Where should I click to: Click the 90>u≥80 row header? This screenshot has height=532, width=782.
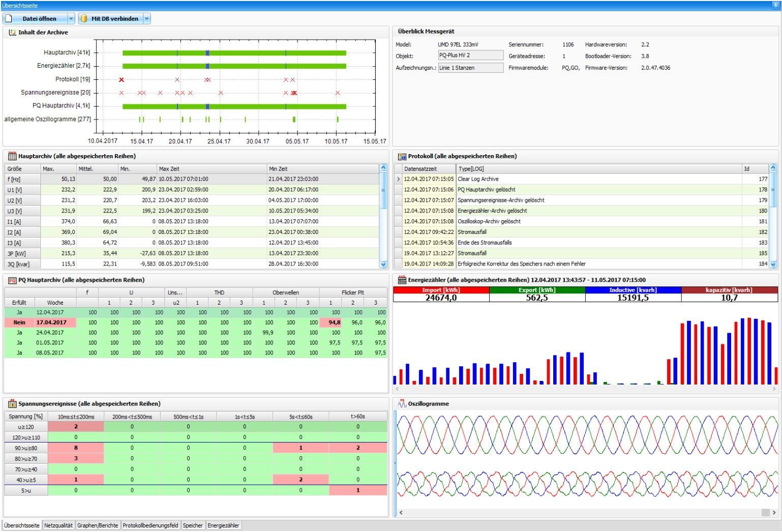26,448
